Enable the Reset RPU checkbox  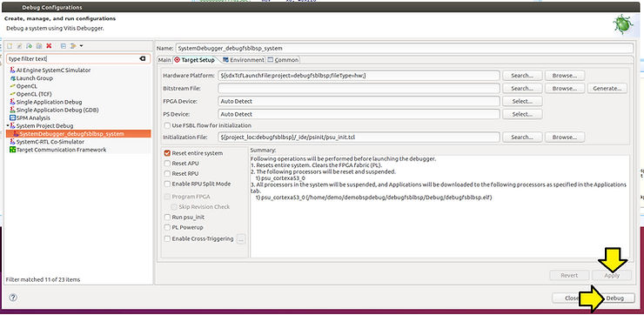coord(167,174)
